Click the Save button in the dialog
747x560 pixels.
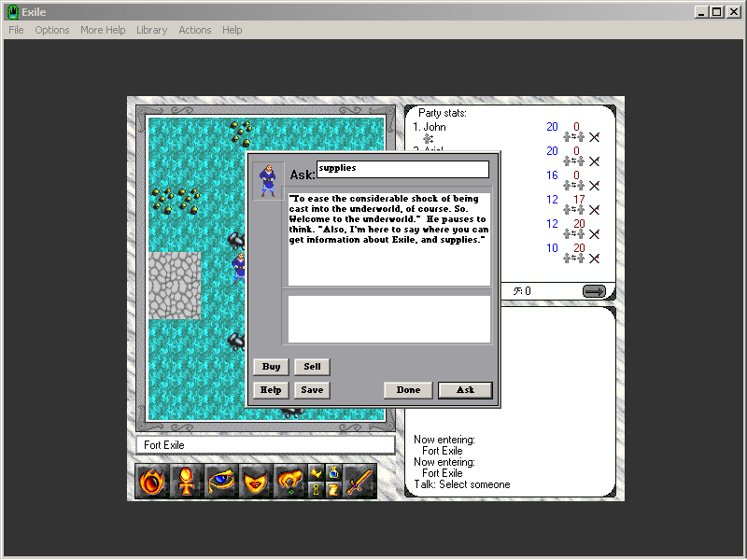tap(312, 390)
